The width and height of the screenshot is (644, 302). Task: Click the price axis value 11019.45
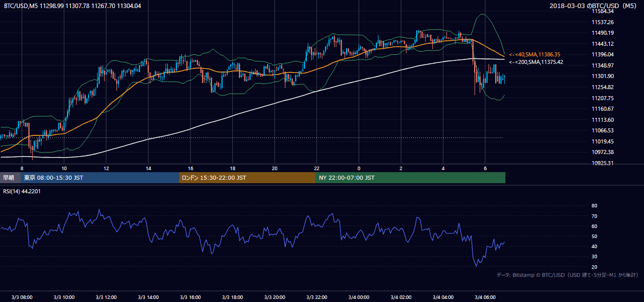tap(603, 141)
